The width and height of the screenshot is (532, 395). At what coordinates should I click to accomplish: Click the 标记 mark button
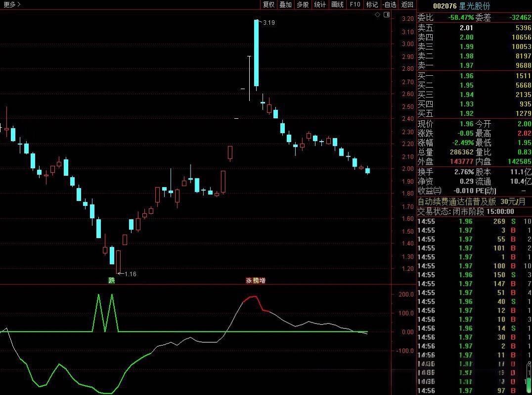372,4
